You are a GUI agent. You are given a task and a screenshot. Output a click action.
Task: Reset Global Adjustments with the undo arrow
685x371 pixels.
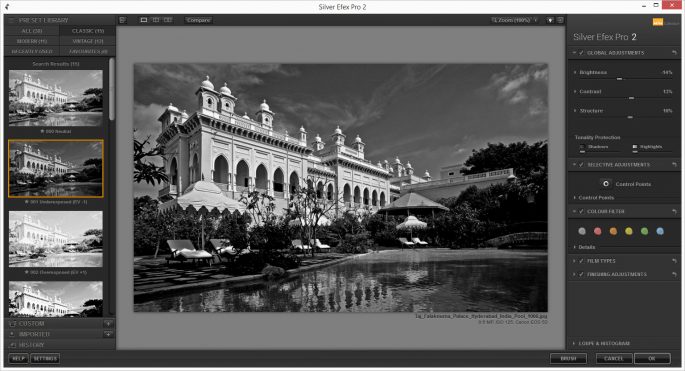tap(674, 53)
